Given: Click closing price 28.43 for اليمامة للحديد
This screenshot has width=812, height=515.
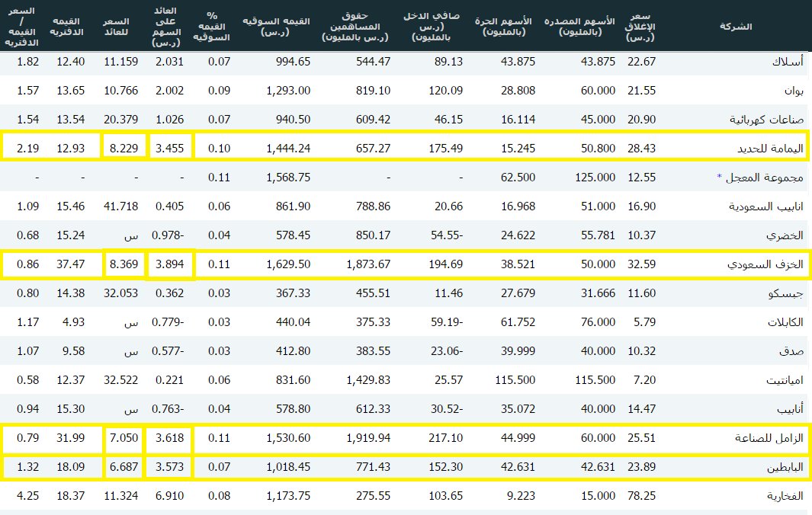Looking at the screenshot, I should tap(642, 149).
